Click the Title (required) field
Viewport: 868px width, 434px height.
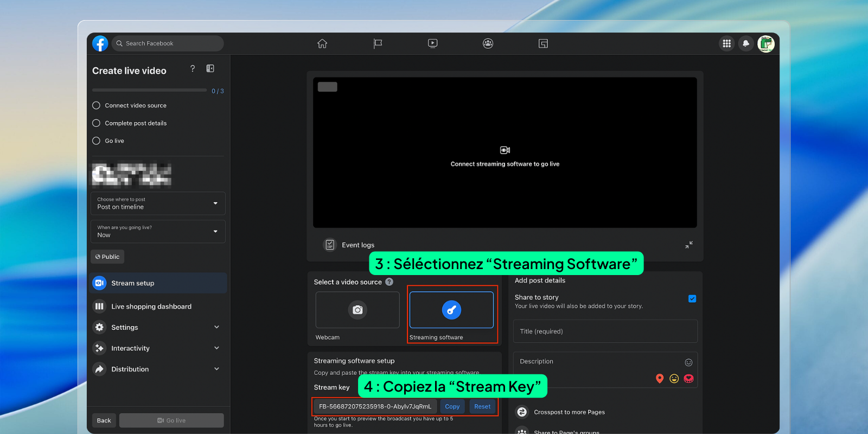click(x=605, y=331)
